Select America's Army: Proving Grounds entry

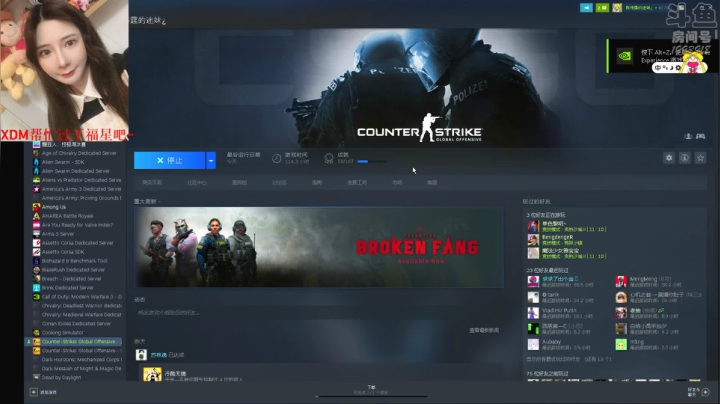tap(81, 198)
